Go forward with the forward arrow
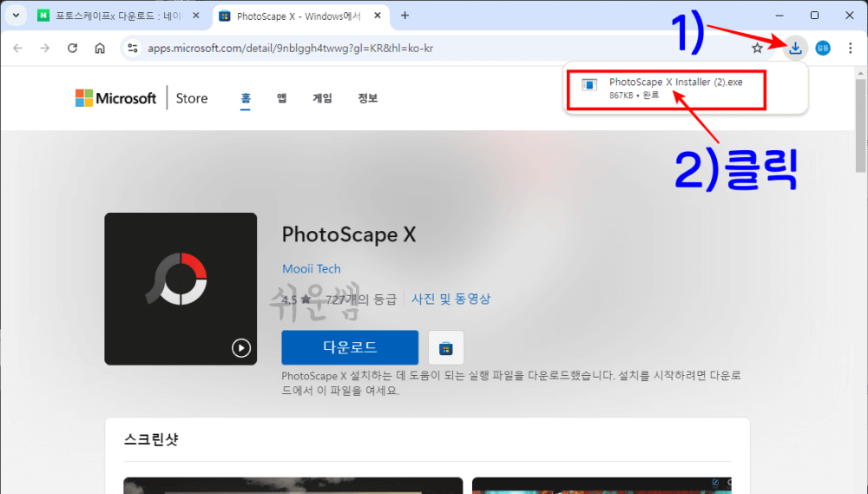Screen dimensions: 868x494 pyautogui.click(x=45, y=48)
